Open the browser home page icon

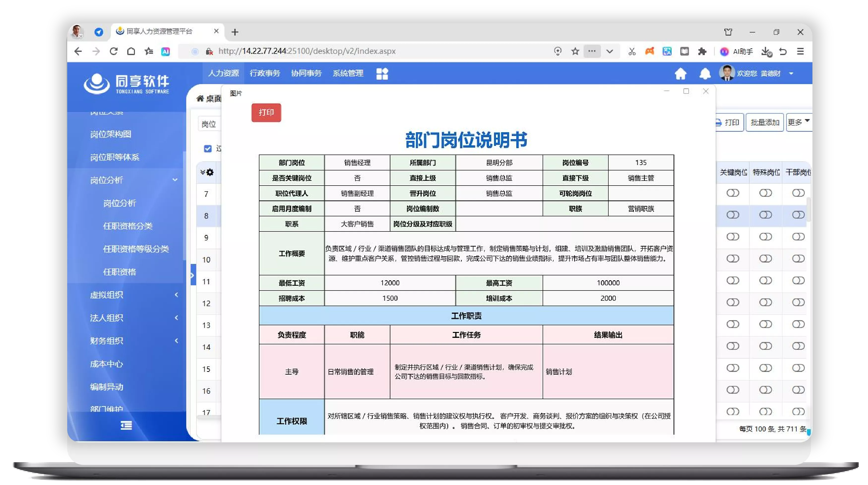(131, 51)
